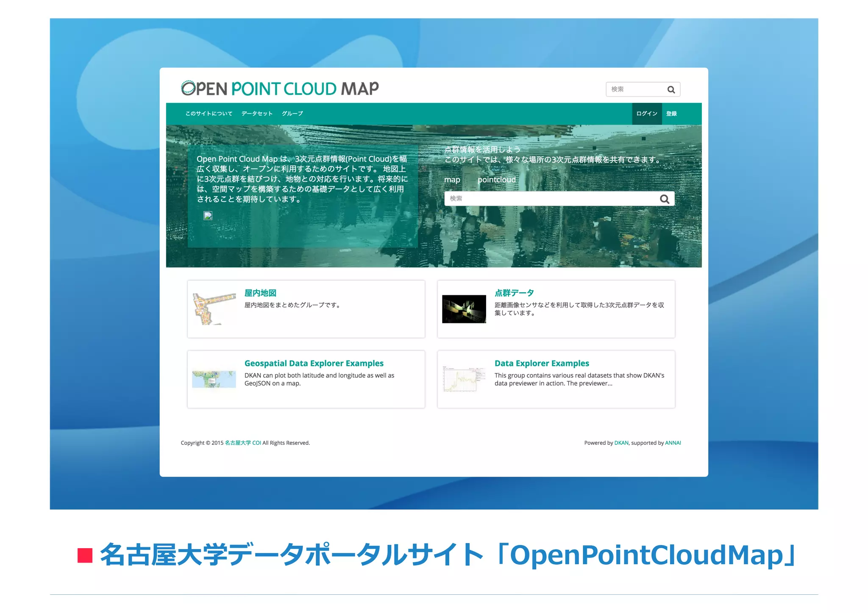Click the slide caption '名古屋大学データポータルサイト'
868x613 pixels.
(x=292, y=555)
